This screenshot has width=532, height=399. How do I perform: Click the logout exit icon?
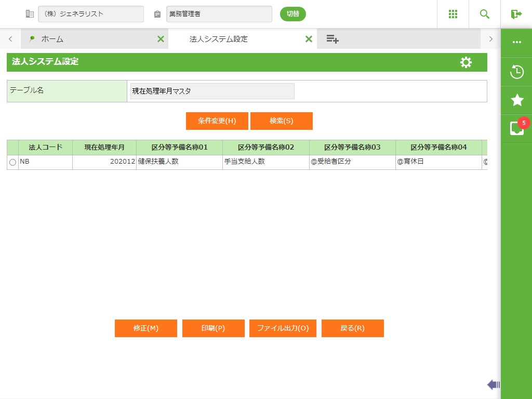pyautogui.click(x=516, y=14)
